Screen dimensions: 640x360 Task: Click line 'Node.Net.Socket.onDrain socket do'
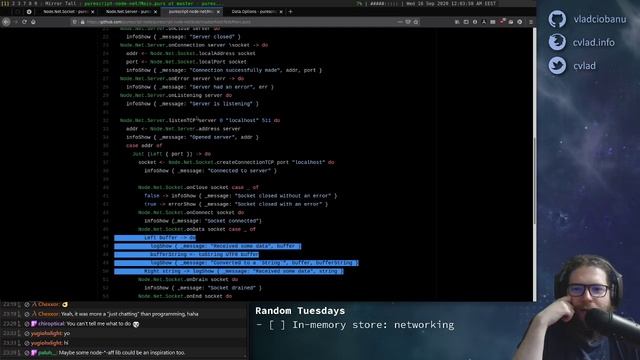[188, 280]
